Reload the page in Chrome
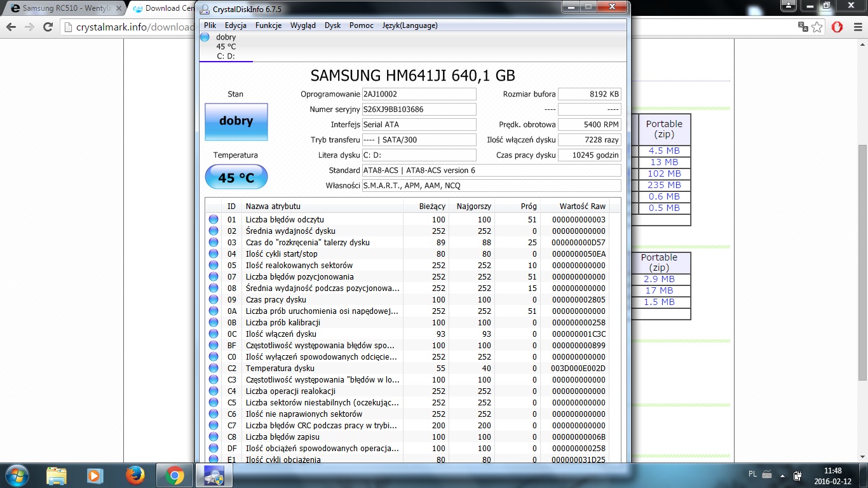Image resolution: width=868 pixels, height=488 pixels. (x=48, y=27)
